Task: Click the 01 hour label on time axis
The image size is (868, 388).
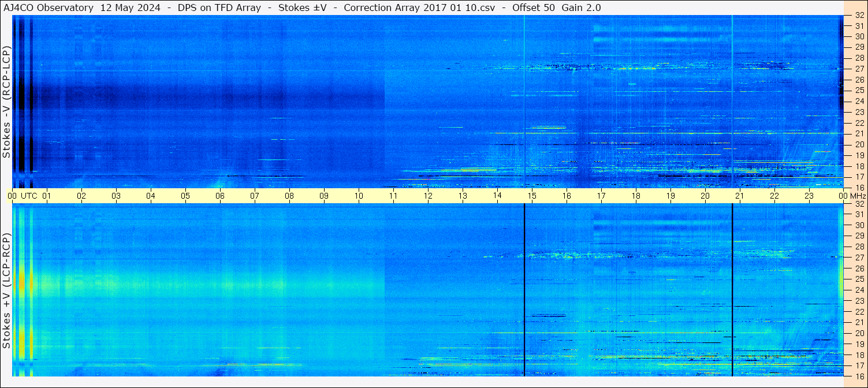Action: 47,196
